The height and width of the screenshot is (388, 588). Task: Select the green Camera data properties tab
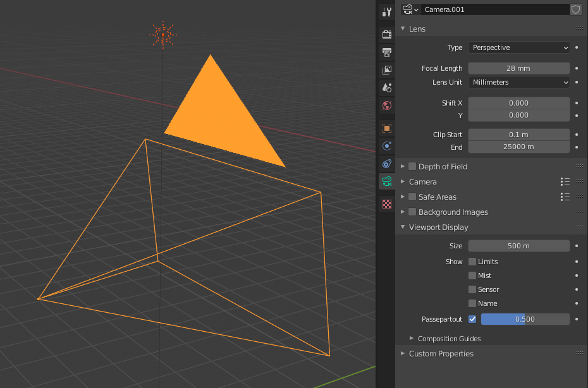click(386, 181)
